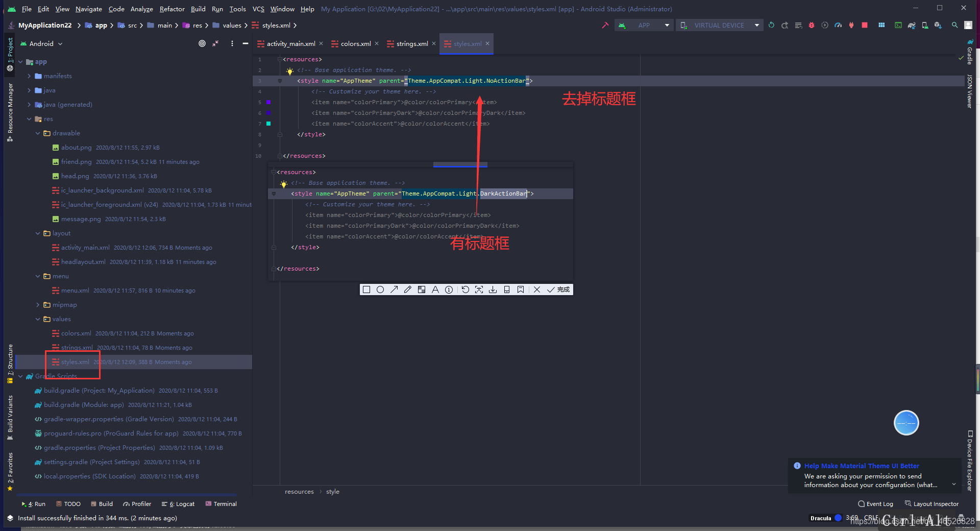980x531 pixels.
Task: Open the Android project view dropdown
Action: tap(41, 43)
